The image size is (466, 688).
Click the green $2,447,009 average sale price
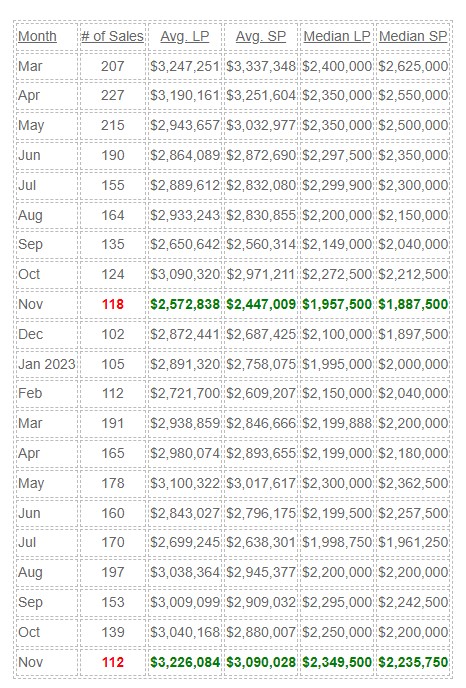(x=261, y=304)
